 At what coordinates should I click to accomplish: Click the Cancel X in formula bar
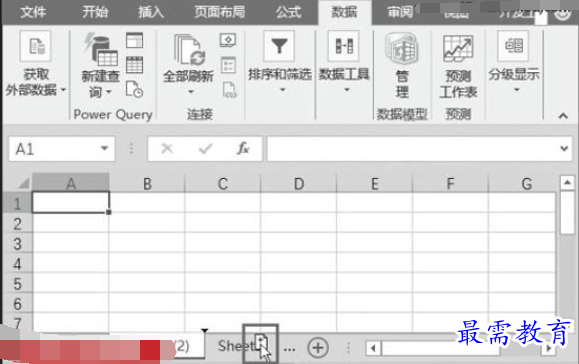coord(167,149)
